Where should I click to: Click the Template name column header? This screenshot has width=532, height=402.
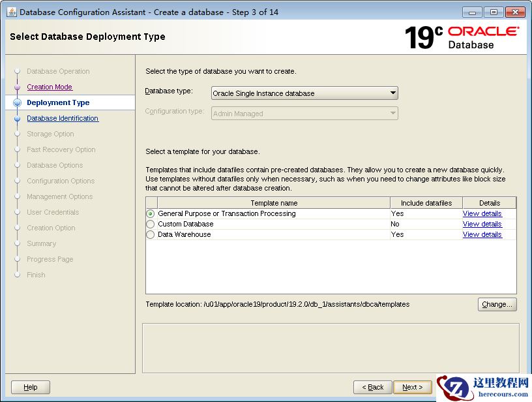[x=274, y=203]
